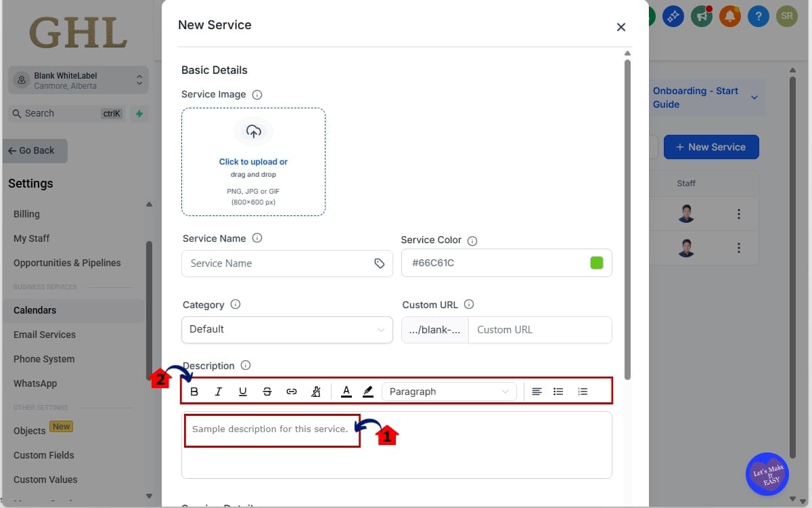Viewport: 812px width, 508px height.
Task: Open the text color picker icon
Action: pos(346,391)
